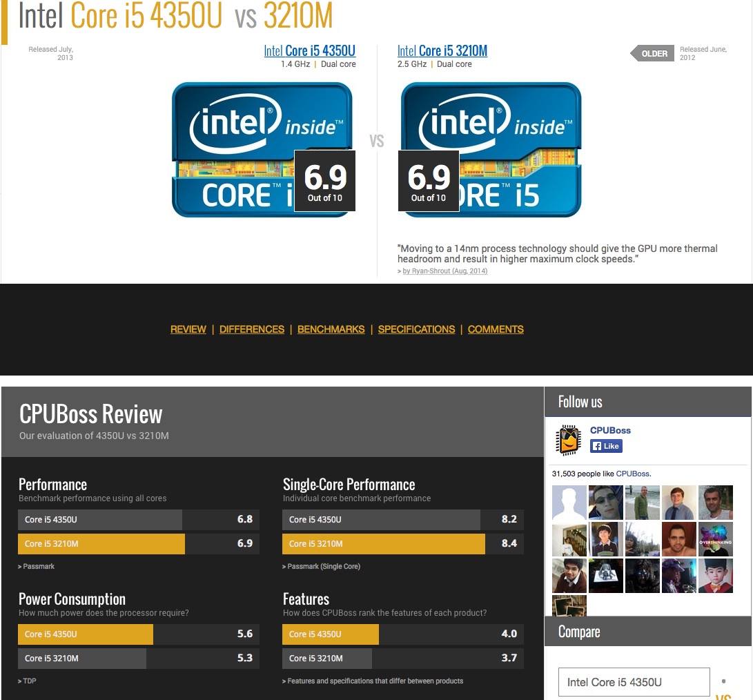Click the 14nm process technology quote text
This screenshot has height=700, width=753.
click(x=557, y=253)
